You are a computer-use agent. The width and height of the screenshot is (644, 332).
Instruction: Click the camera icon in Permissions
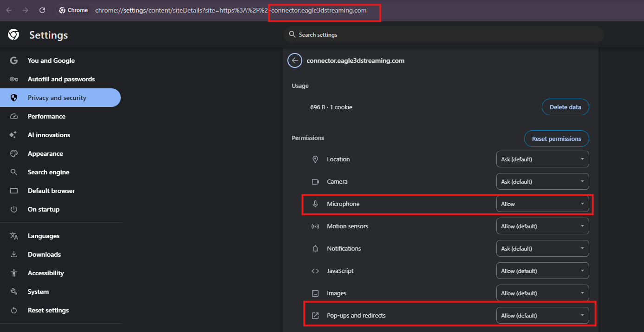coord(315,181)
